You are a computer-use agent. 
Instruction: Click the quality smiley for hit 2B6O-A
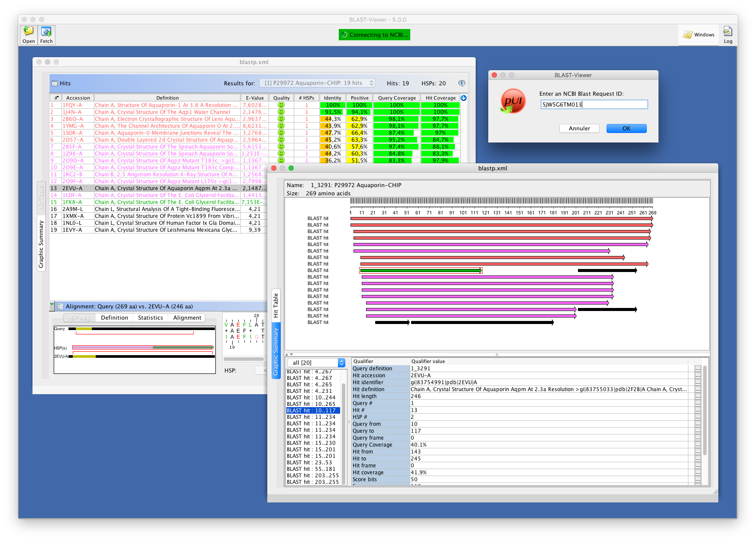(x=281, y=119)
